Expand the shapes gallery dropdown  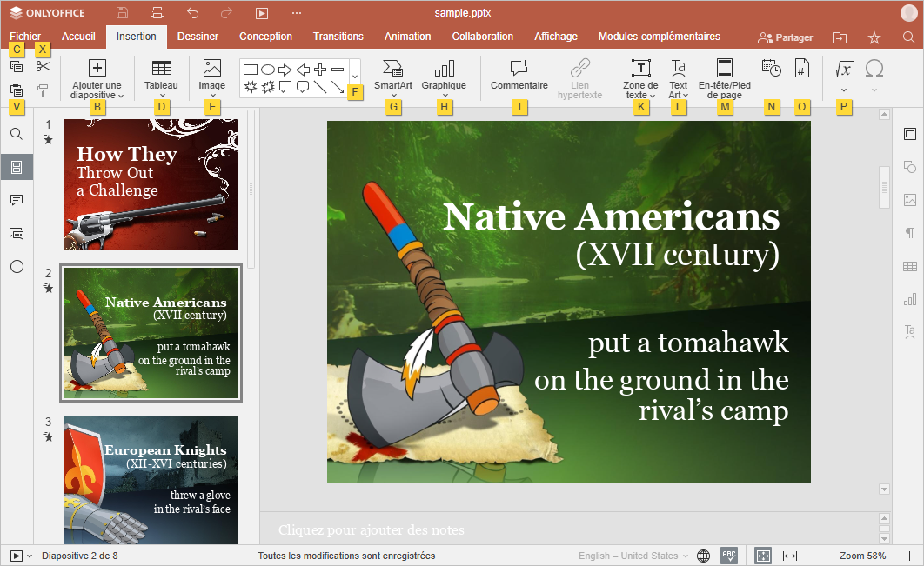pos(354,77)
